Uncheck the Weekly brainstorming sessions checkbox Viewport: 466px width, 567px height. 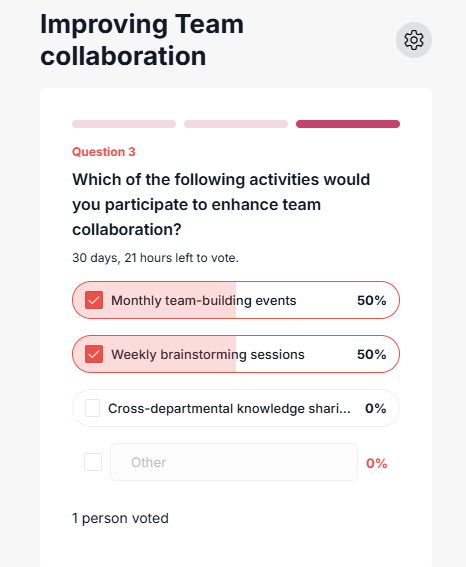coord(94,354)
